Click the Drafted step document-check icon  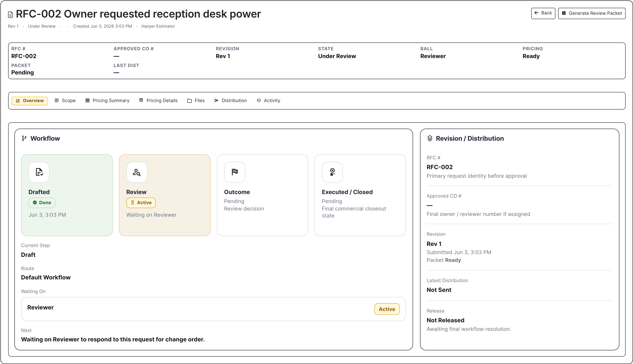pyautogui.click(x=39, y=172)
